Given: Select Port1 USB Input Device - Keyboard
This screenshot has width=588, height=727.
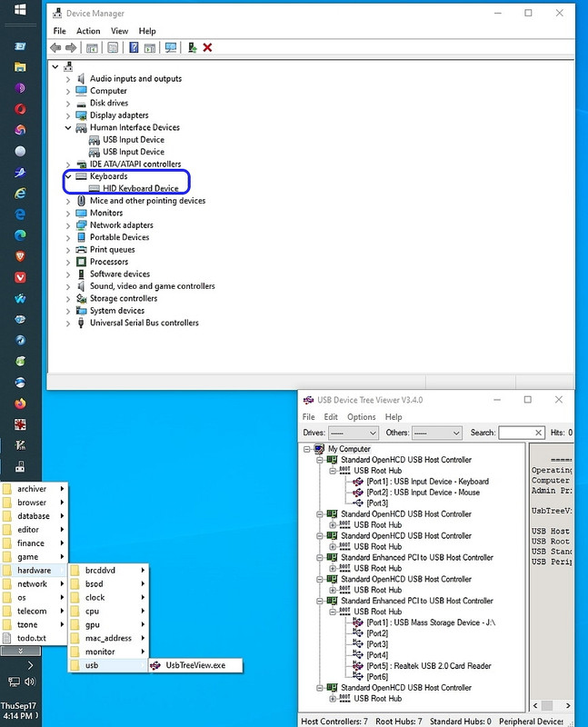Looking at the screenshot, I should [x=427, y=482].
